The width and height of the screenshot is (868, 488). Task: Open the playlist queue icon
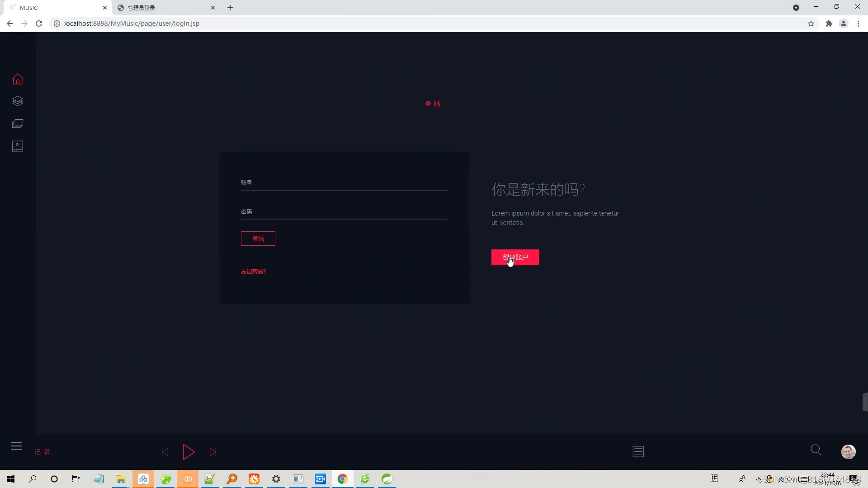coord(638,452)
